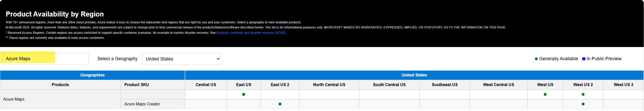Click the Product Availability by Region heading
The image size is (644, 111).
point(55,14)
